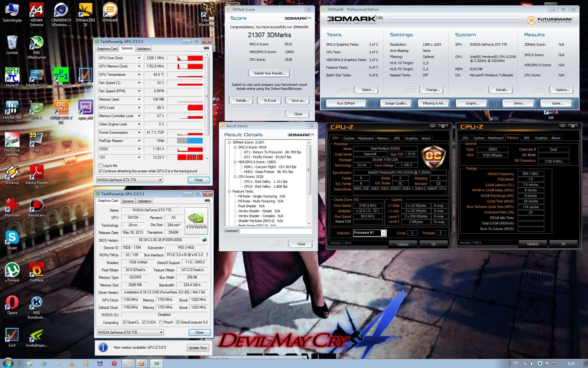Open the GPU-Z desktop shortcut
This screenshot has width=588, height=368.
tap(36, 110)
